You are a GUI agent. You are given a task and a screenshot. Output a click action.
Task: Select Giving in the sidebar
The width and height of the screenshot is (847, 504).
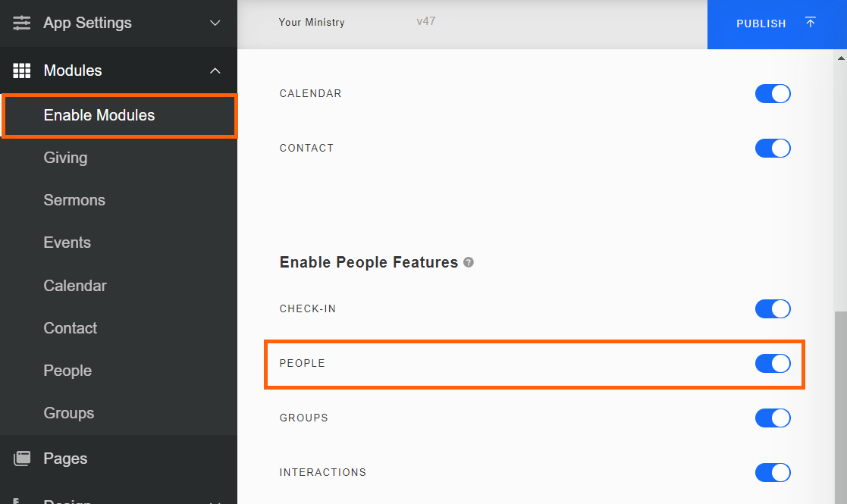click(65, 158)
